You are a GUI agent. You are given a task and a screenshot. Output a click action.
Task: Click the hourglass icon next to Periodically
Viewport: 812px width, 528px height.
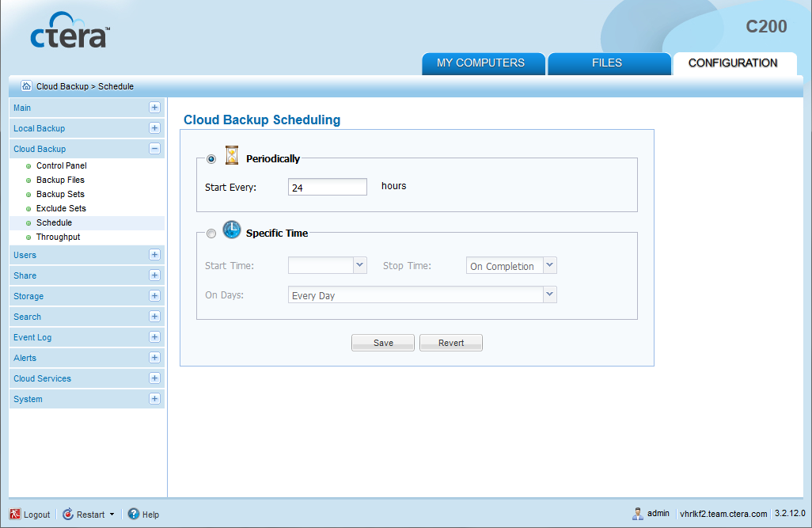(x=231, y=155)
